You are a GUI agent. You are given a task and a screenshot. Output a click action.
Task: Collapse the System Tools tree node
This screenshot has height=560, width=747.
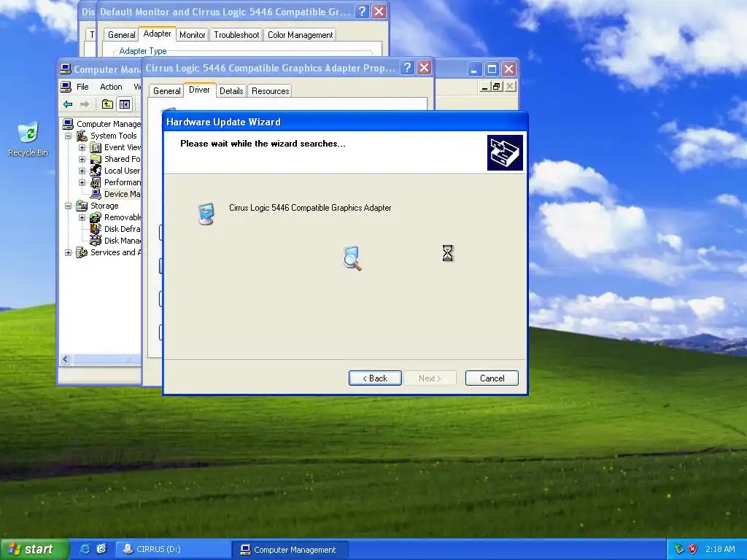pos(68,136)
